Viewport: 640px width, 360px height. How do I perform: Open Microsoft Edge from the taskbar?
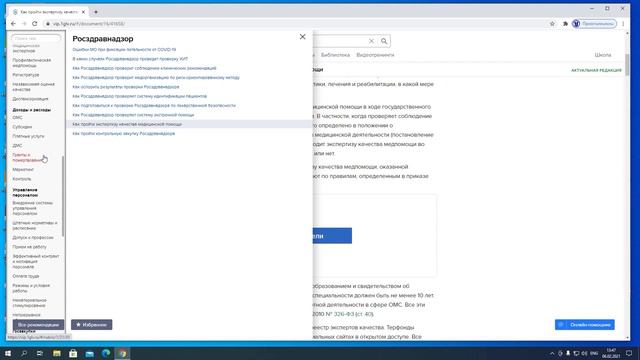(106, 353)
